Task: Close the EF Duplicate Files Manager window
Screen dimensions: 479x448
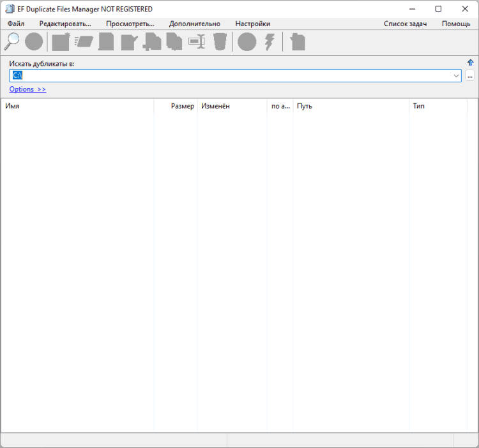Action: coord(465,9)
